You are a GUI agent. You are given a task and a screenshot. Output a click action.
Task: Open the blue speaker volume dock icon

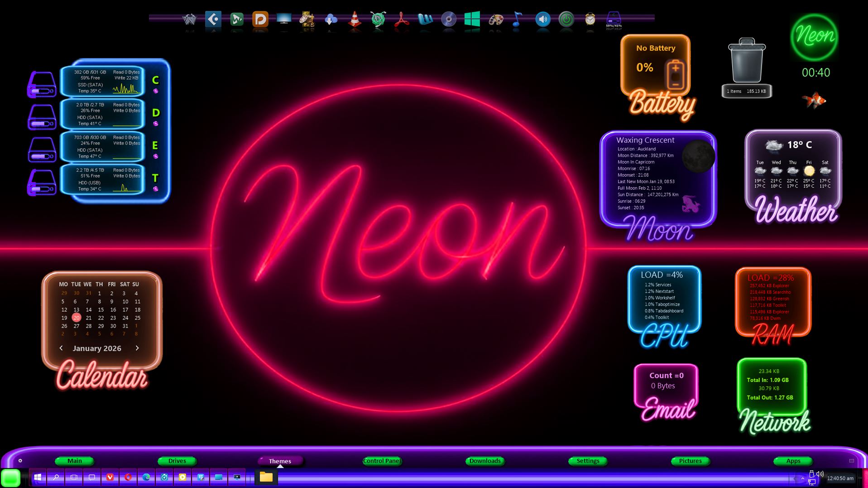click(x=542, y=19)
